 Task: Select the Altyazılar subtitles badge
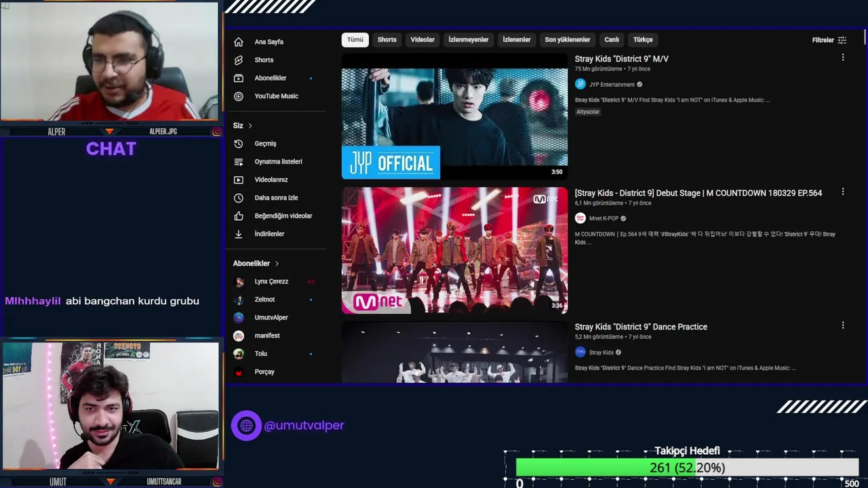[588, 112]
